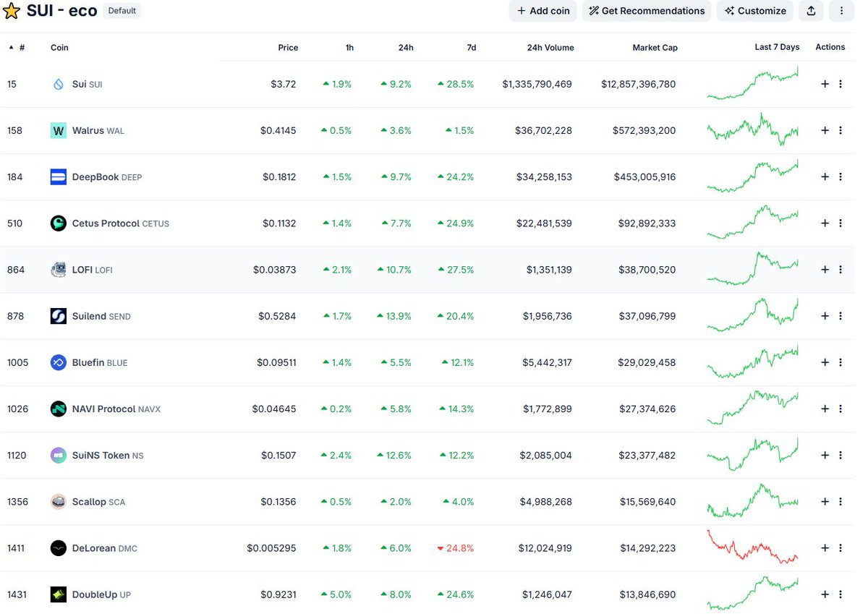The width and height of the screenshot is (868, 614).
Task: Click DoubleUp's 5.0% 1h change
Action: 337,594
